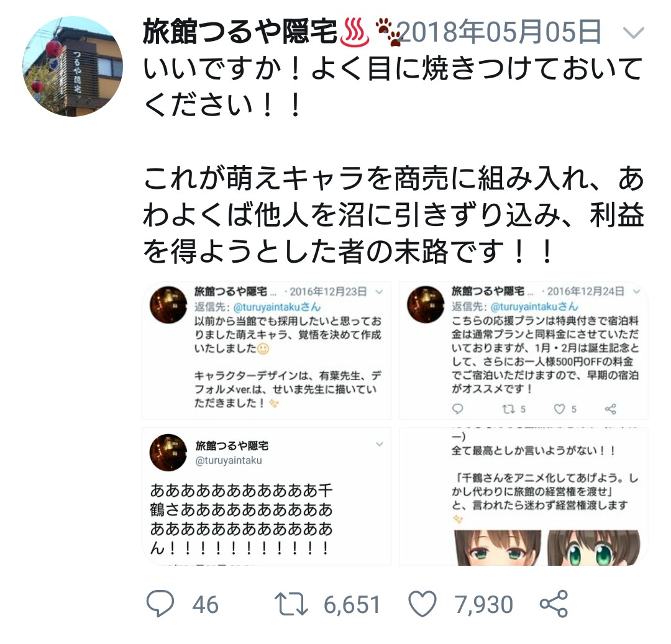Screen dimensions: 671x644
Task: Open embedded image with anime character faces
Action: coord(524,496)
